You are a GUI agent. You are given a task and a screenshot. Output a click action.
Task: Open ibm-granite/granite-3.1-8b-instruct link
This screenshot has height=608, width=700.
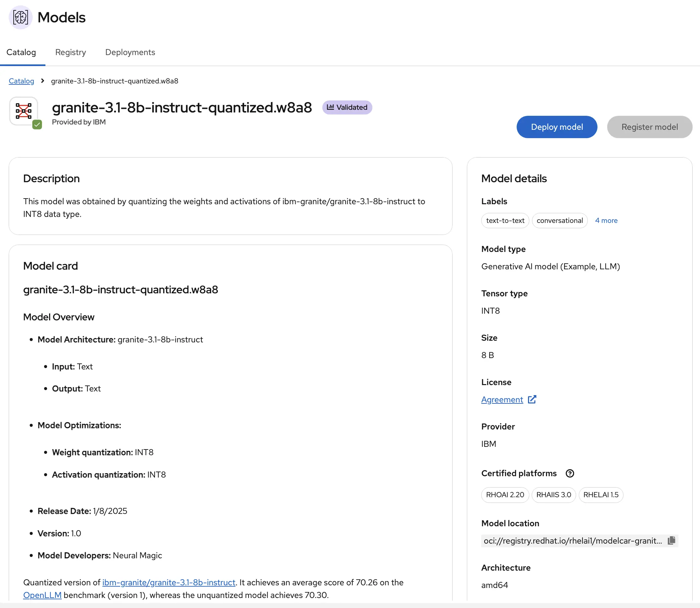click(x=169, y=582)
